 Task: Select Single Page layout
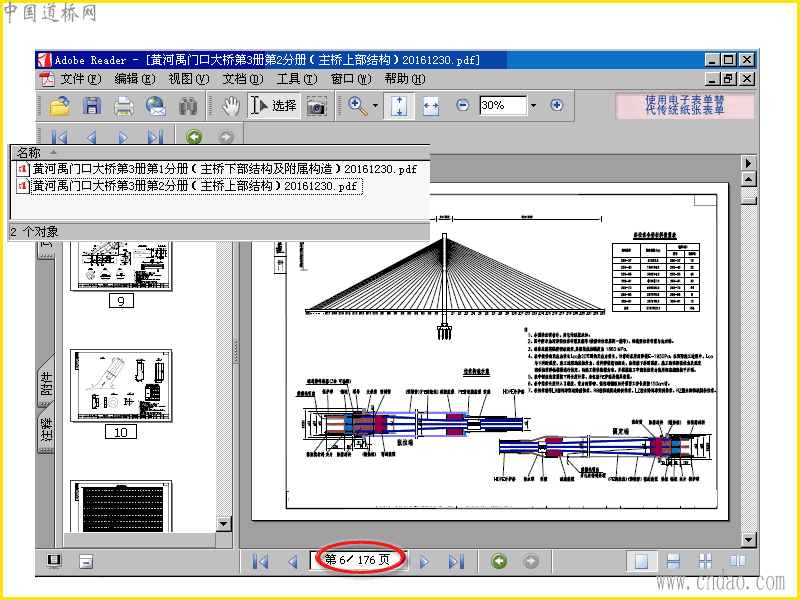coord(641,561)
